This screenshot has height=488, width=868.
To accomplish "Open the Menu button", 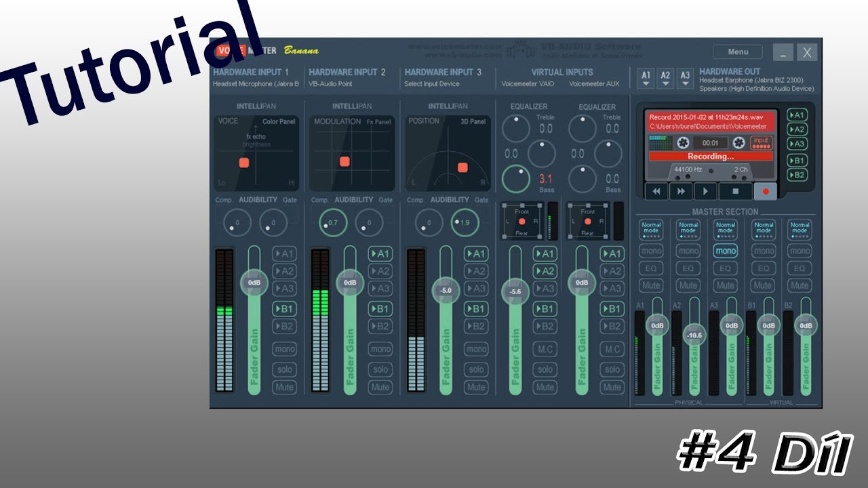I will click(738, 52).
